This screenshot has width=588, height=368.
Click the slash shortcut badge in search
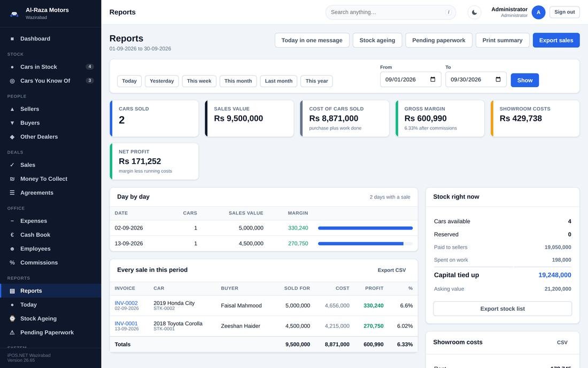click(448, 12)
